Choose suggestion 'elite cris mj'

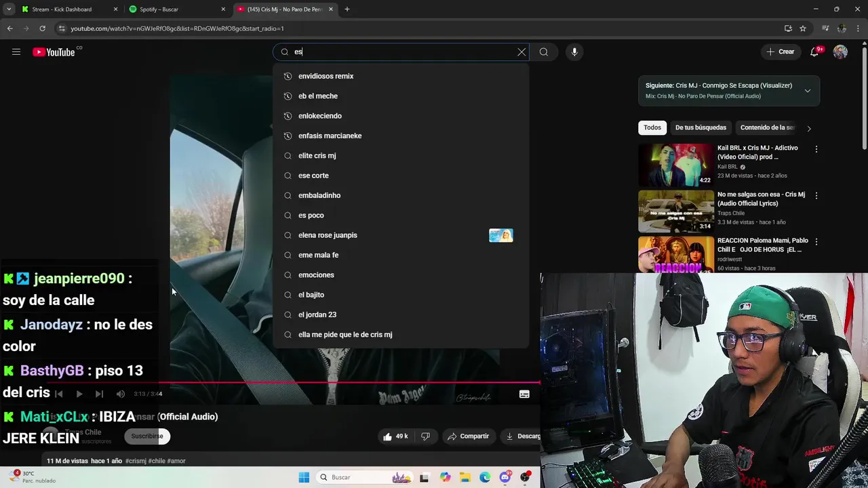[x=401, y=155]
